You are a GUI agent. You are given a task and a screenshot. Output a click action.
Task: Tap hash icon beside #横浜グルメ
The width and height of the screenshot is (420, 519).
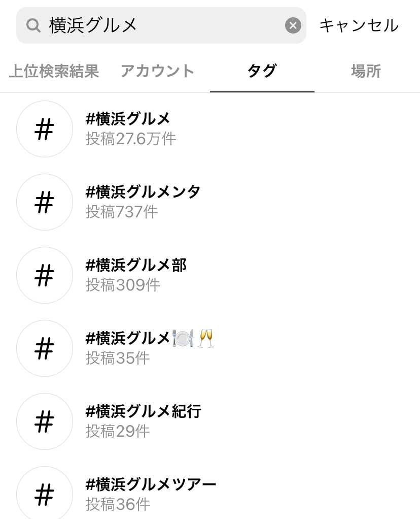pos(45,129)
